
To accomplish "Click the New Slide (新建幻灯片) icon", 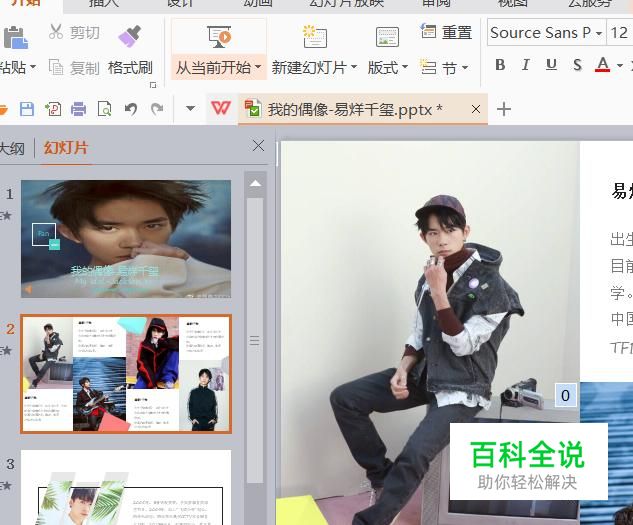I will (315, 37).
